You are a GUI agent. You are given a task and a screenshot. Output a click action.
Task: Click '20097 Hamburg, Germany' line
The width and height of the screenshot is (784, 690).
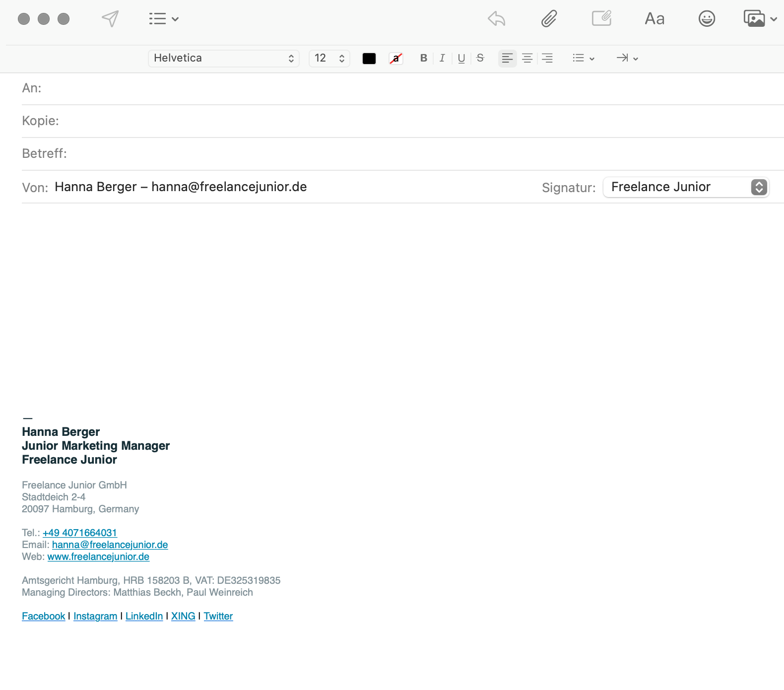[x=80, y=509]
